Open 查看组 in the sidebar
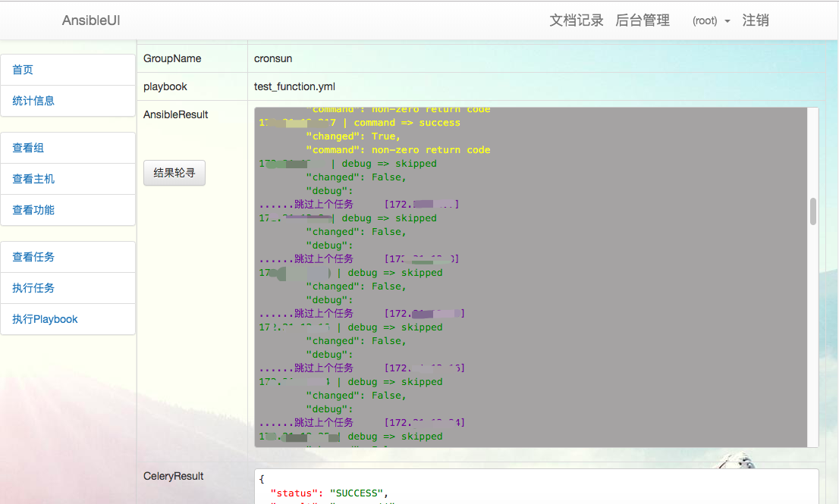The height and width of the screenshot is (504, 839). point(68,148)
